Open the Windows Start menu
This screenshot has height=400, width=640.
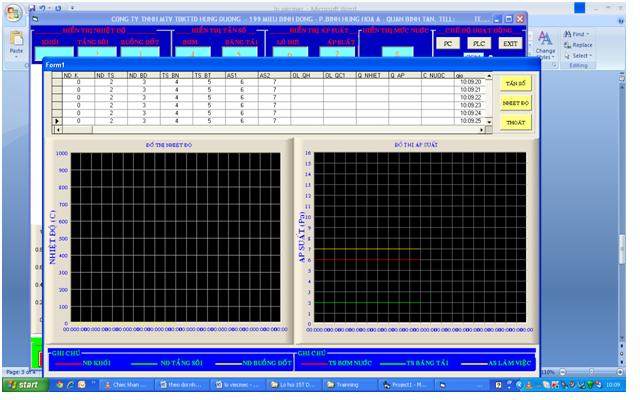click(25, 384)
